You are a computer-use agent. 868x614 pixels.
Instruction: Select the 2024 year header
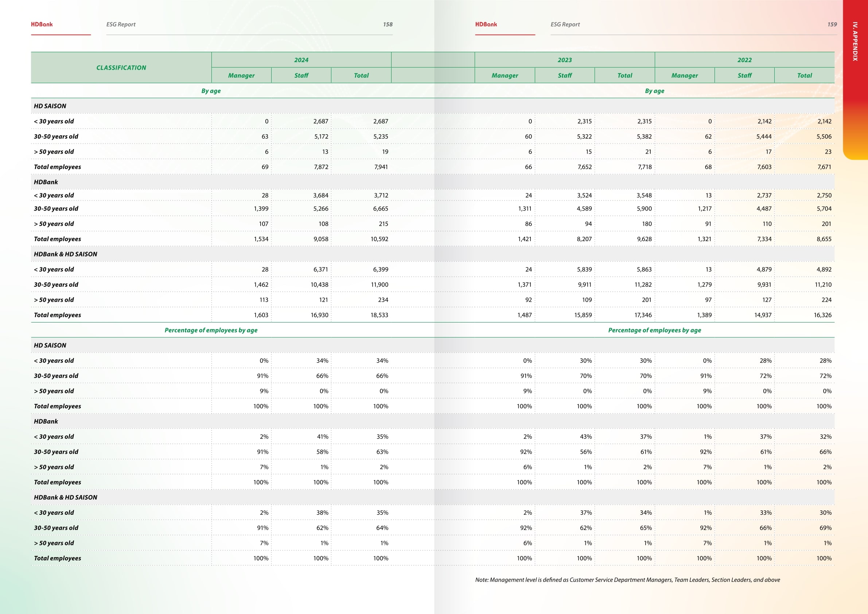tap(301, 60)
